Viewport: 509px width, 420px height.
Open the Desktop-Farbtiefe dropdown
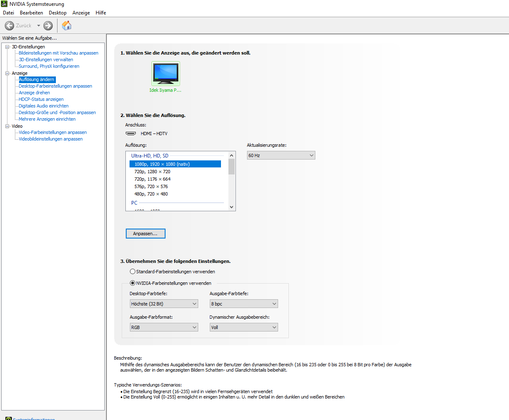click(x=164, y=304)
